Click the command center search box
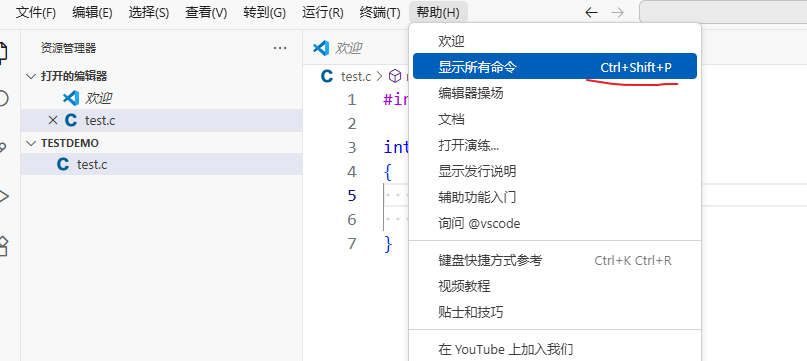807x361 pixels. pos(723,12)
